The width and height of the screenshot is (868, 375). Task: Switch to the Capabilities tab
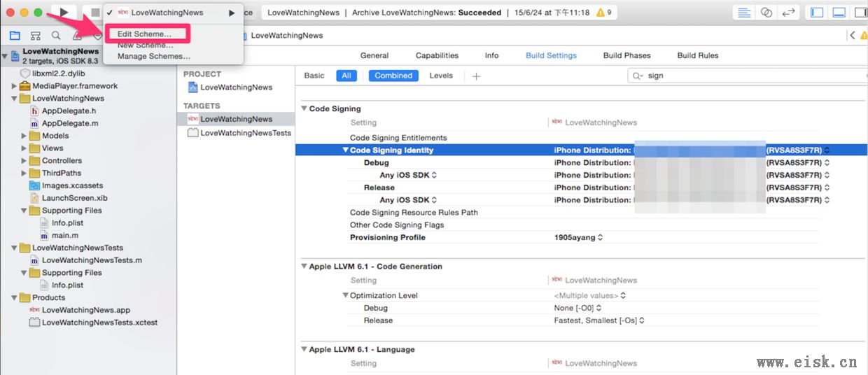[437, 55]
